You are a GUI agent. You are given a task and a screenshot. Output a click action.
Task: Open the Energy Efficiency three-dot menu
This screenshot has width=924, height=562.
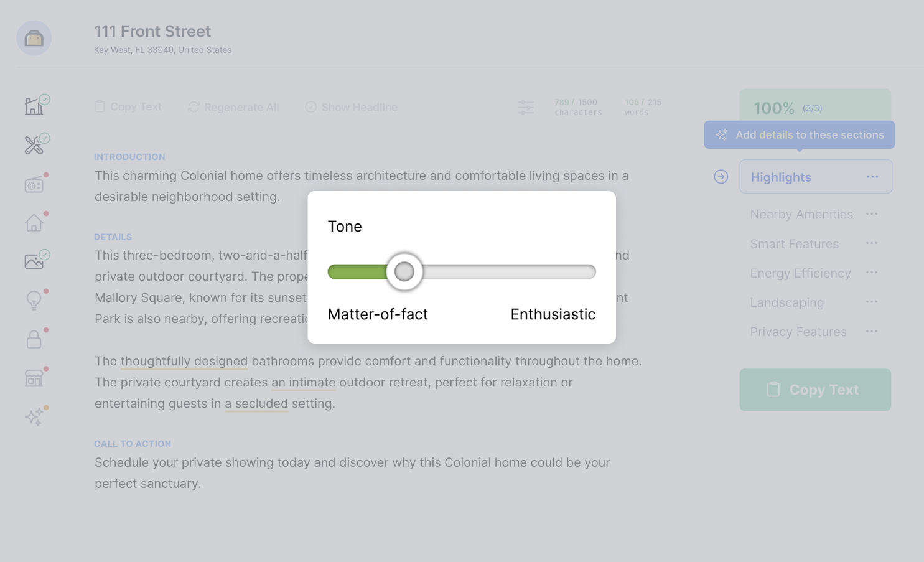[x=872, y=273]
